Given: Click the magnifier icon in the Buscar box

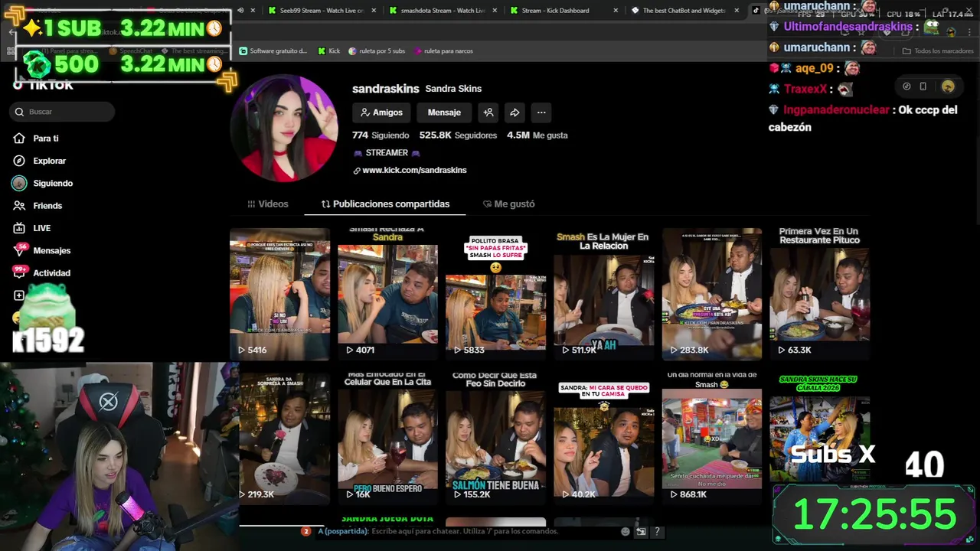Looking at the screenshot, I should click(19, 112).
